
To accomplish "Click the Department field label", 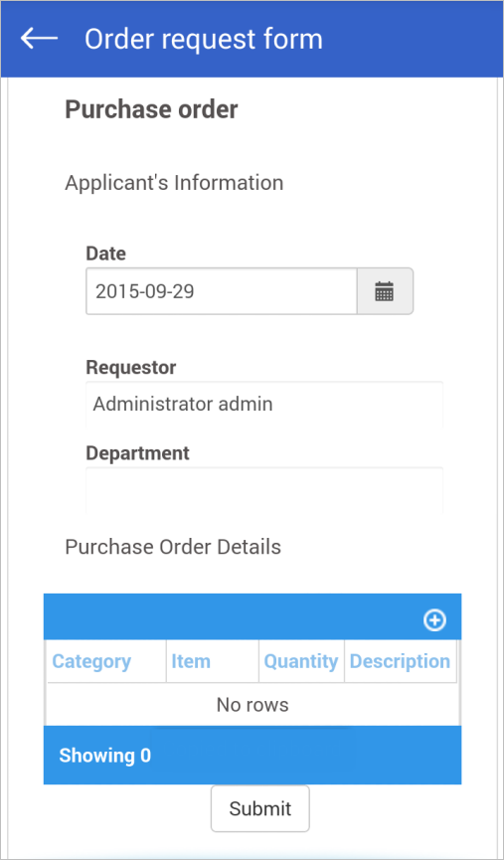I will pyautogui.click(x=137, y=453).
